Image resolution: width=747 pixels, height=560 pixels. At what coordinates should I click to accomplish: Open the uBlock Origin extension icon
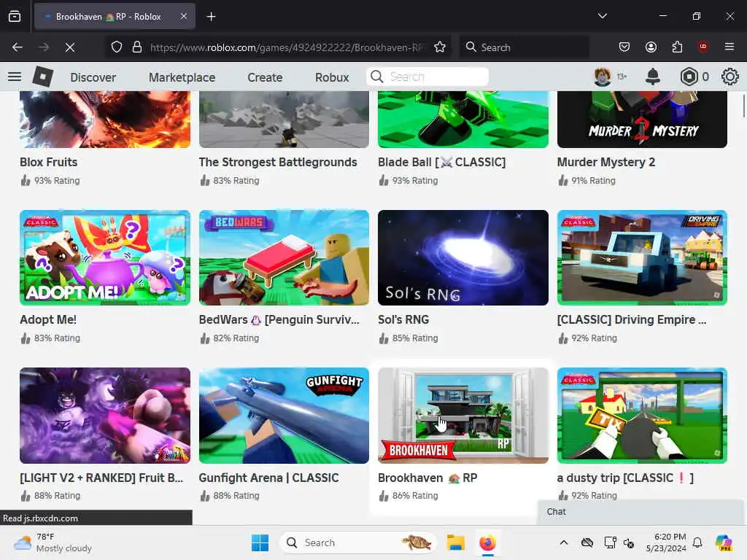(703, 47)
